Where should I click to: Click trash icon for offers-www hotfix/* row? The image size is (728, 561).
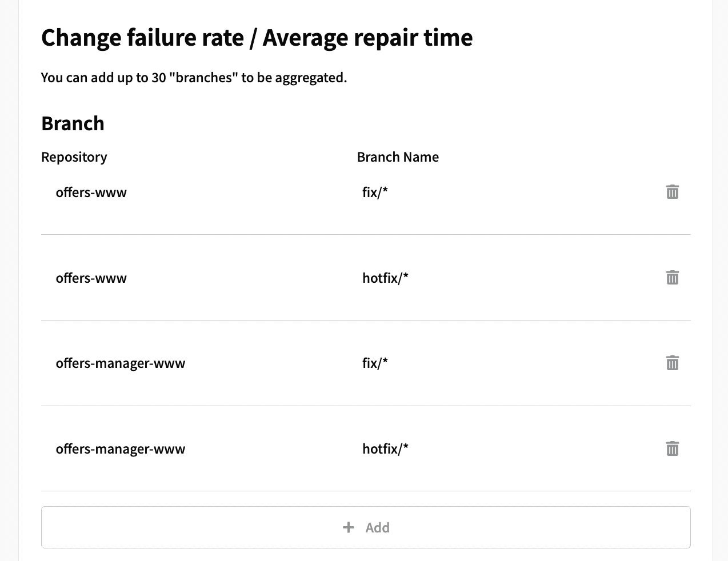[673, 278]
